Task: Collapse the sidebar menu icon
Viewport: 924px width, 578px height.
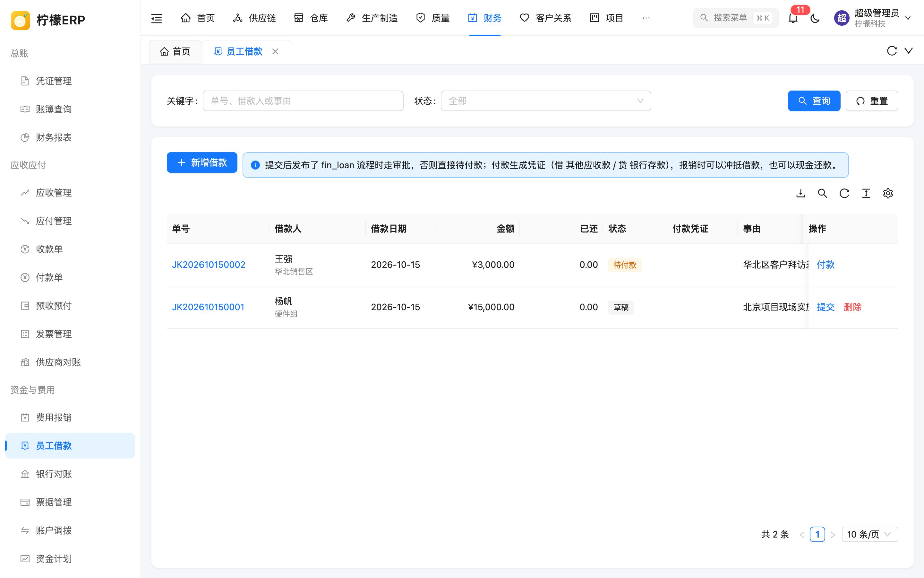Action: 157,18
